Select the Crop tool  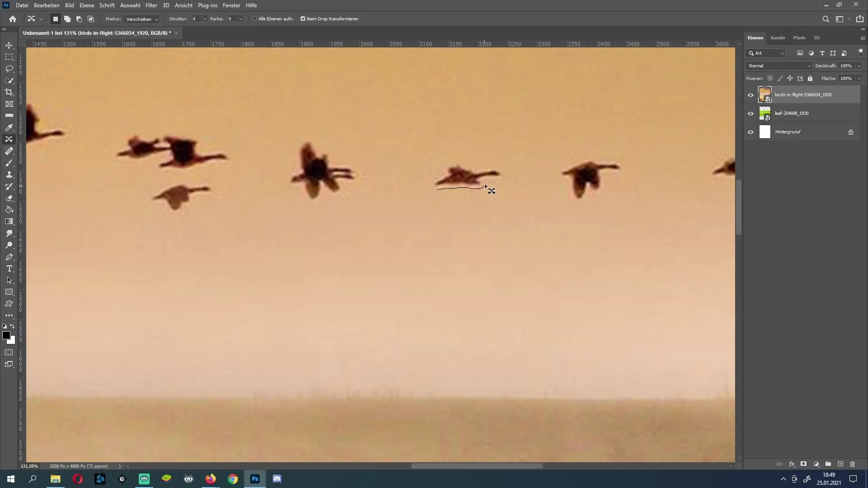pos(9,92)
